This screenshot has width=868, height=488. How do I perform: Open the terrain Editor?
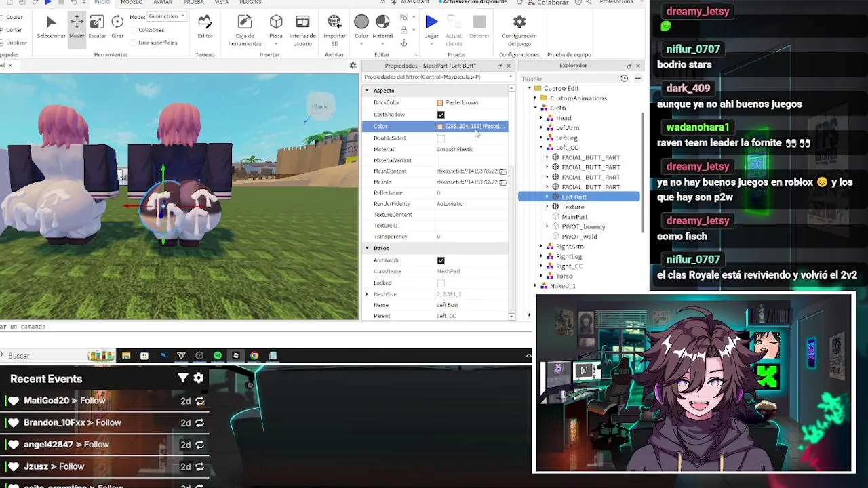pyautogui.click(x=205, y=27)
